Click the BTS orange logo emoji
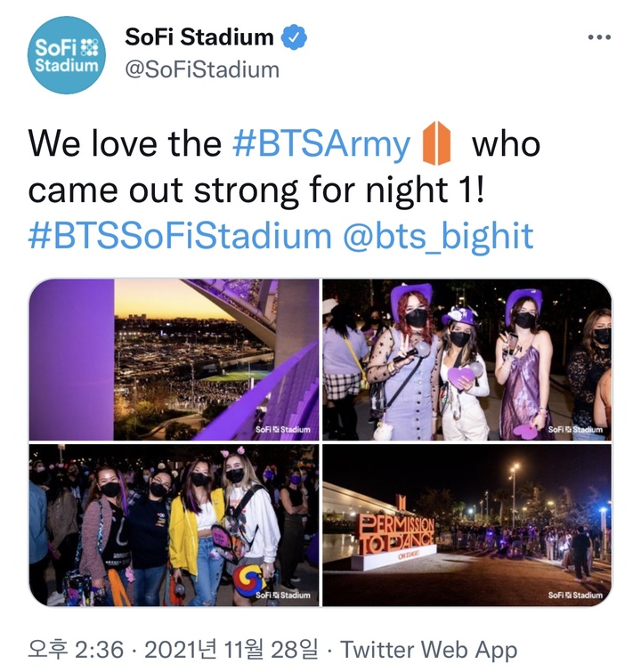This screenshot has width=641, height=672. pyautogui.click(x=436, y=143)
